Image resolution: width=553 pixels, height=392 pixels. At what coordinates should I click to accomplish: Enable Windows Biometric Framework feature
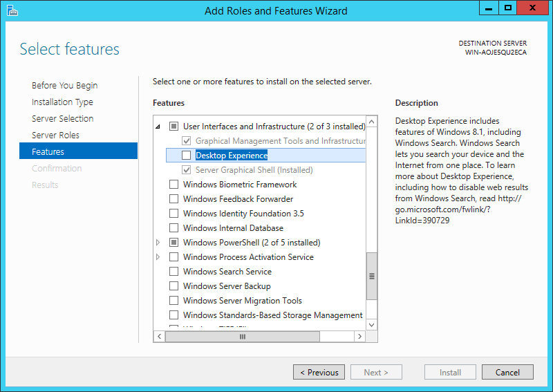pos(174,185)
